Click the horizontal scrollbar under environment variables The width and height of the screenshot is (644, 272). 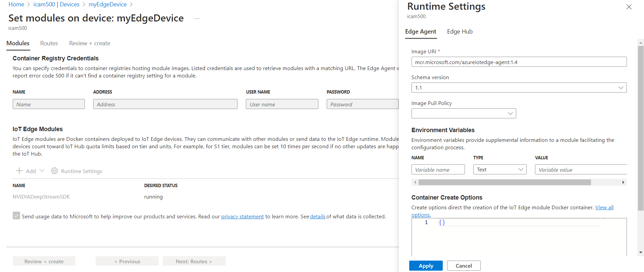point(504,182)
